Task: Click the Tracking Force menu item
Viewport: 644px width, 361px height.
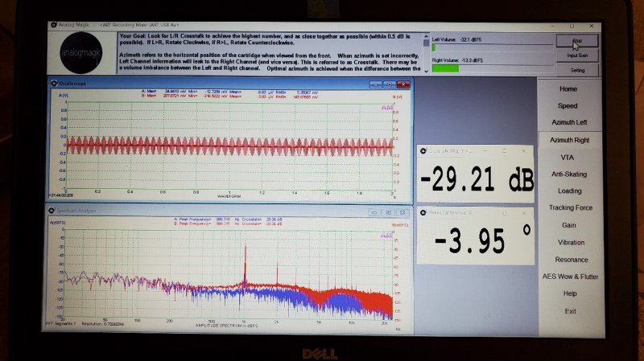Action: coord(571,207)
